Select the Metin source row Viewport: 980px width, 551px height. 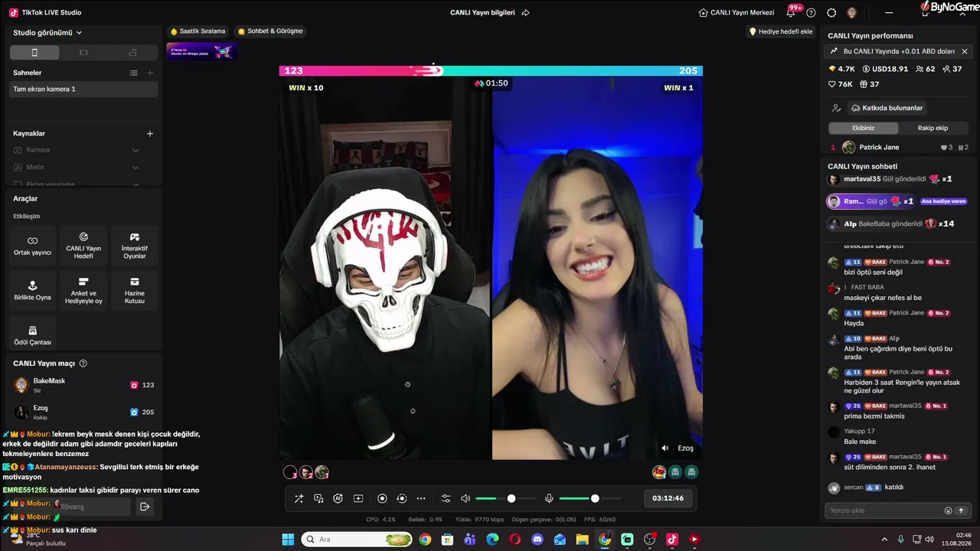point(84,168)
